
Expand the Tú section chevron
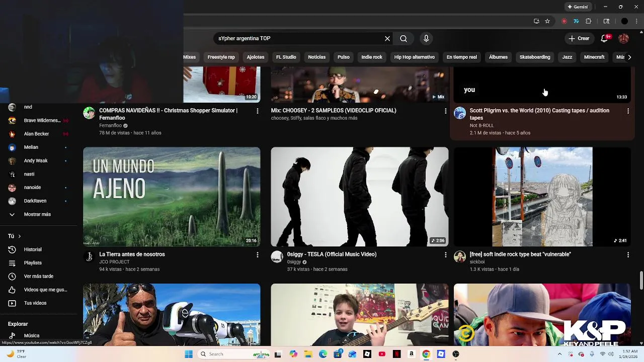pyautogui.click(x=20, y=236)
